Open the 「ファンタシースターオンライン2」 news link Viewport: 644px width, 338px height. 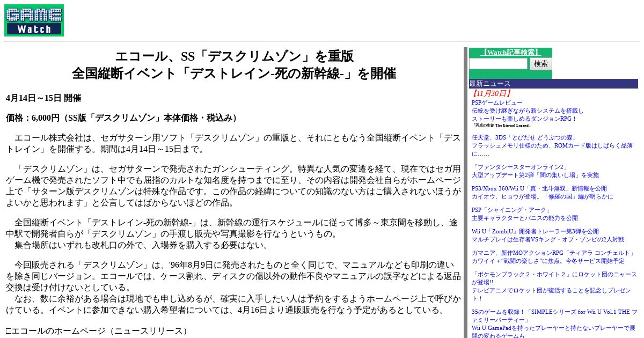coord(519,167)
